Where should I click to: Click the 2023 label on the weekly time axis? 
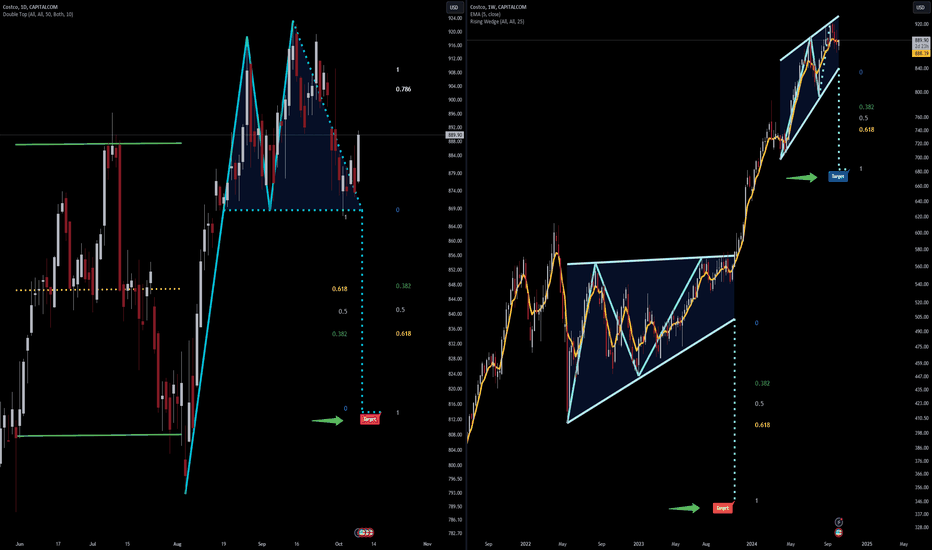click(638, 544)
